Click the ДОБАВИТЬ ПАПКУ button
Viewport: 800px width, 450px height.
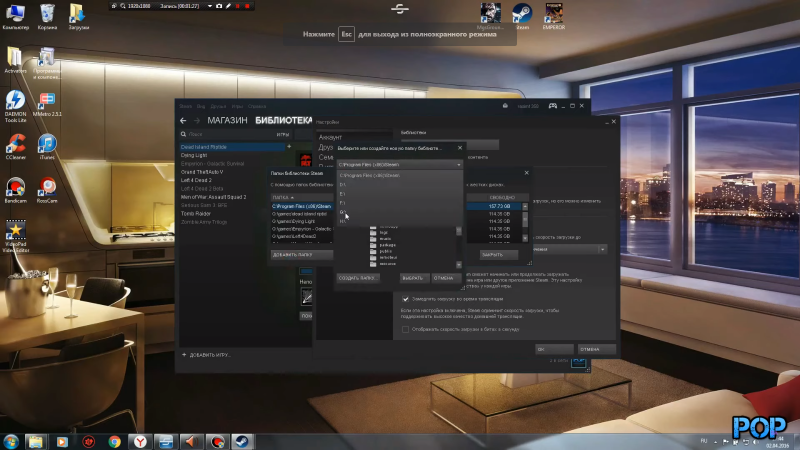tap(302, 255)
